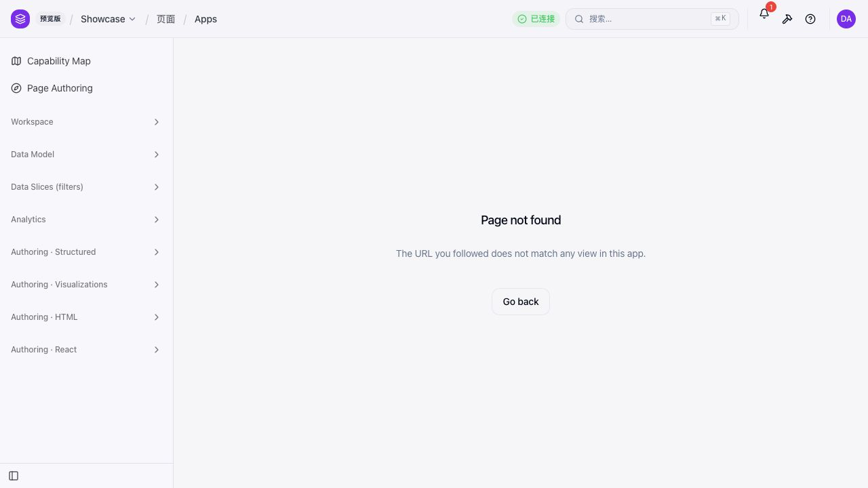Open the Page Authoring page
Screen dimensions: 868x488
(87, 88)
